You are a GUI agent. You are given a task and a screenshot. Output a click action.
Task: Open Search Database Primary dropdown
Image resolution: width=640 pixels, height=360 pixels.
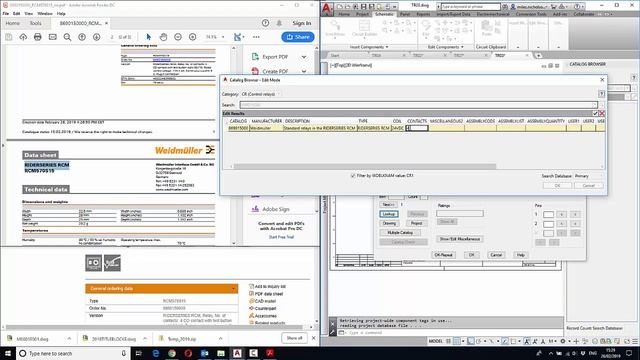pos(589,176)
